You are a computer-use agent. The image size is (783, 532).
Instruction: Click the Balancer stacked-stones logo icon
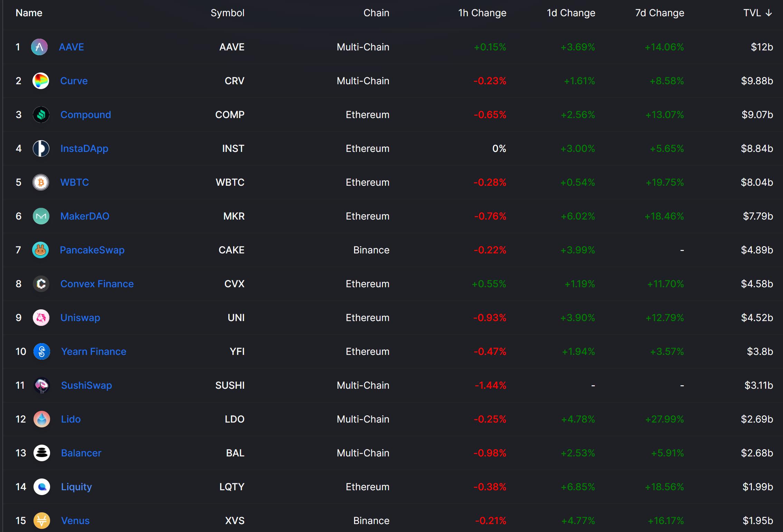tap(41, 453)
